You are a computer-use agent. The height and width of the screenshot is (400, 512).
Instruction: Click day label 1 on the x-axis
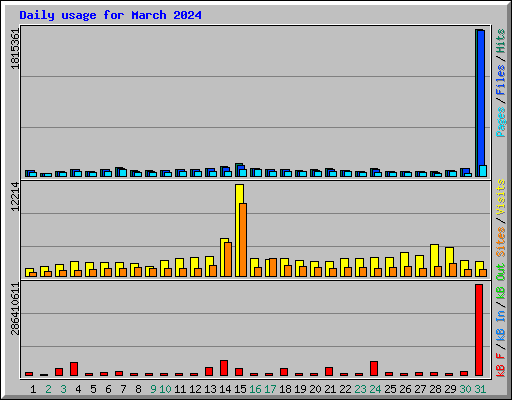click(x=33, y=389)
